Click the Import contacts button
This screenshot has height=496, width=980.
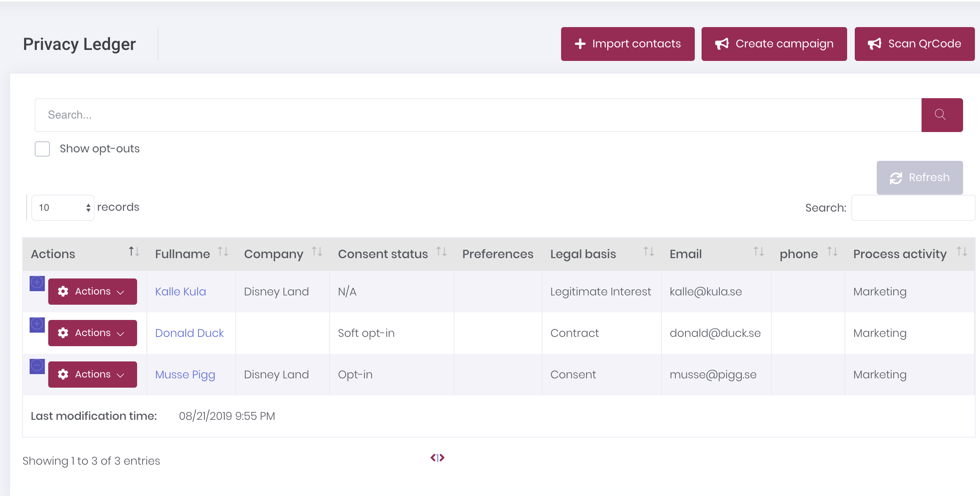(x=628, y=44)
